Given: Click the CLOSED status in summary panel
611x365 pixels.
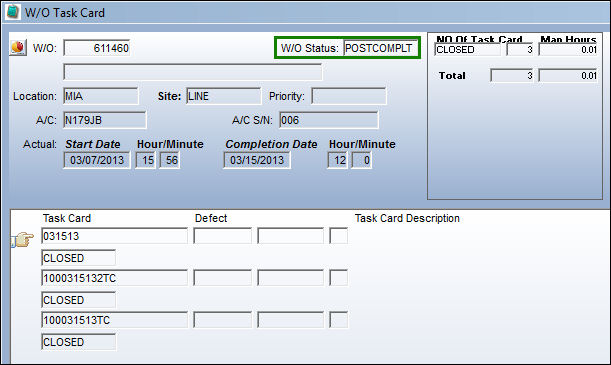Looking at the screenshot, I should click(468, 50).
